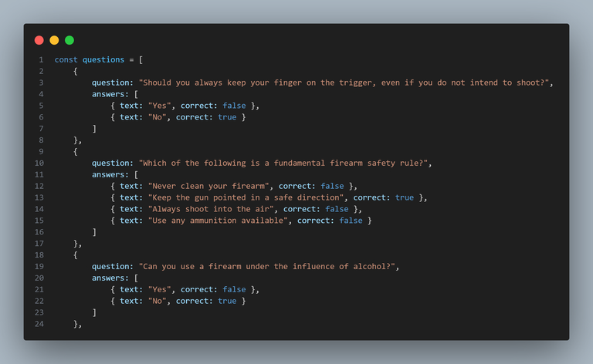
Task: Select the 'questions' variable name
Action: coord(103,59)
